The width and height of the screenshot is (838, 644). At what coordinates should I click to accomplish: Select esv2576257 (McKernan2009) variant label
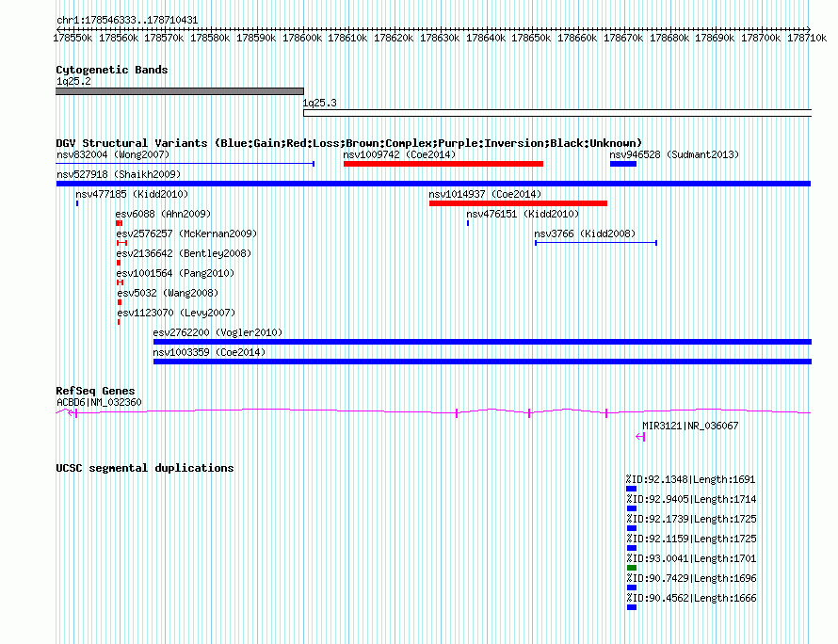click(x=186, y=234)
